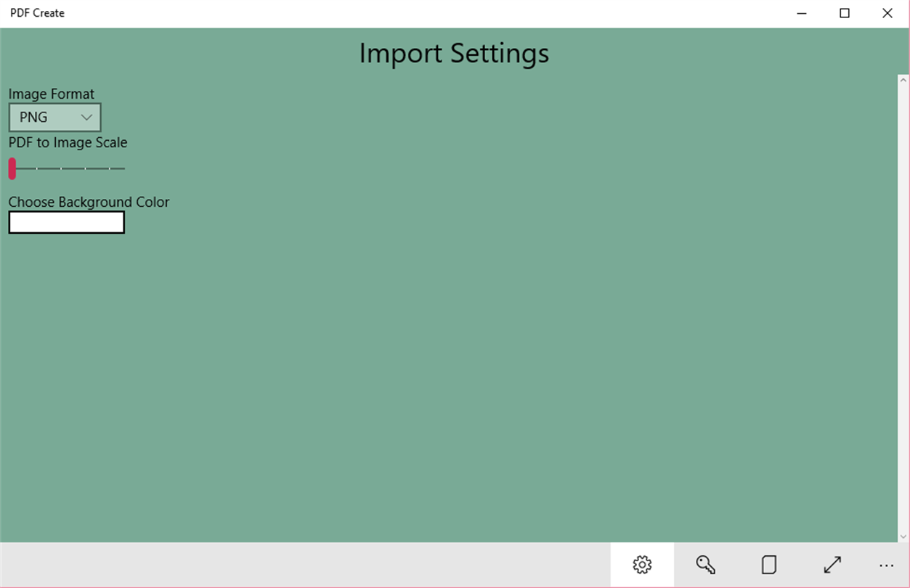Click the Import Settings heading

pos(454,54)
